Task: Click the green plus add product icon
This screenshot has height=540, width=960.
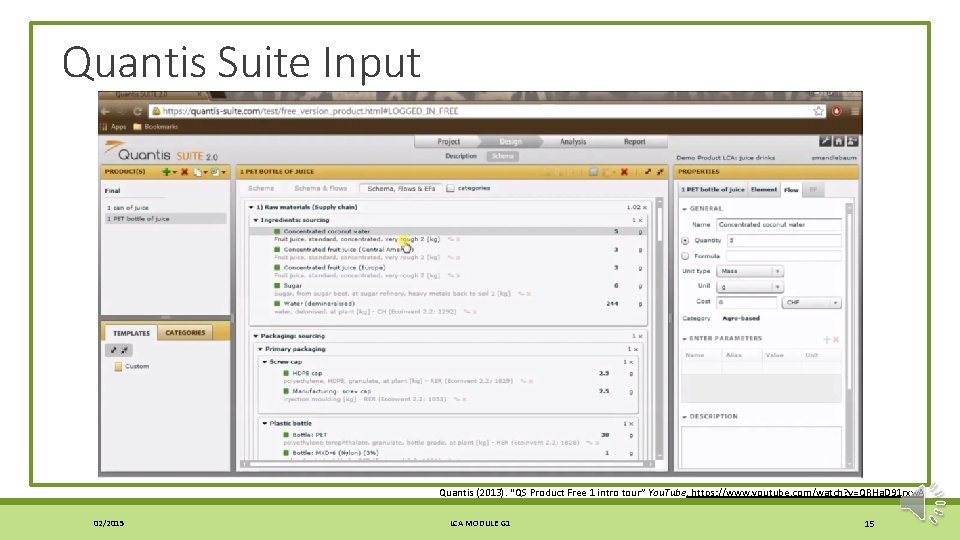Action: pos(167,172)
